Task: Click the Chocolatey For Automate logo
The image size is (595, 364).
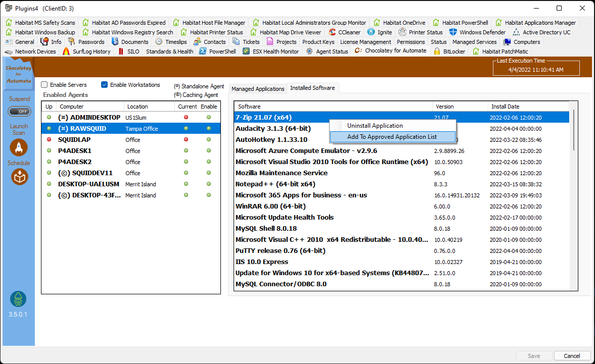Action: pos(19,73)
